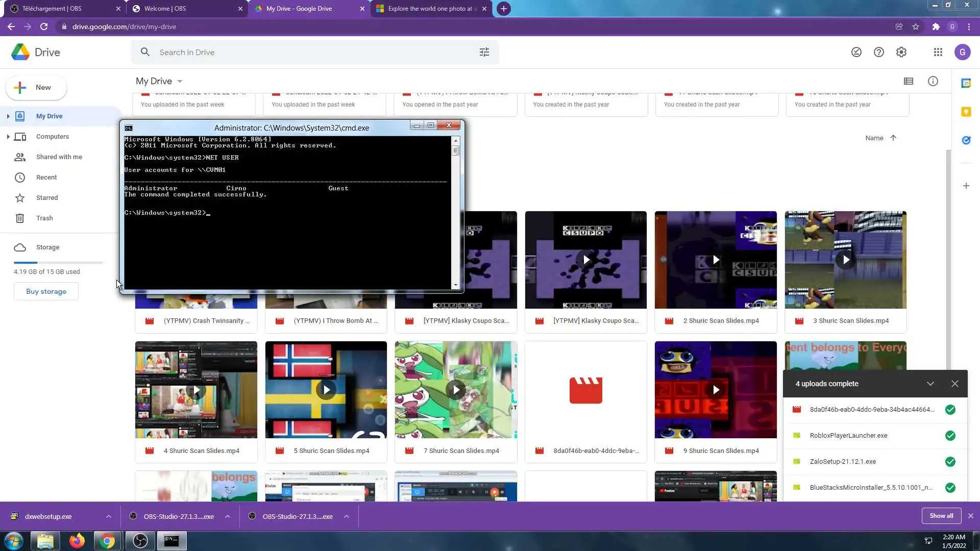Click Show all downloads button
Viewport: 980px width, 551px height.
(941, 516)
